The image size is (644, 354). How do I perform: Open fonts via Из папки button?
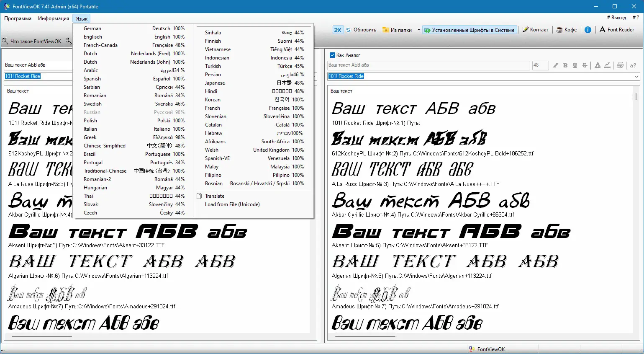(x=397, y=30)
